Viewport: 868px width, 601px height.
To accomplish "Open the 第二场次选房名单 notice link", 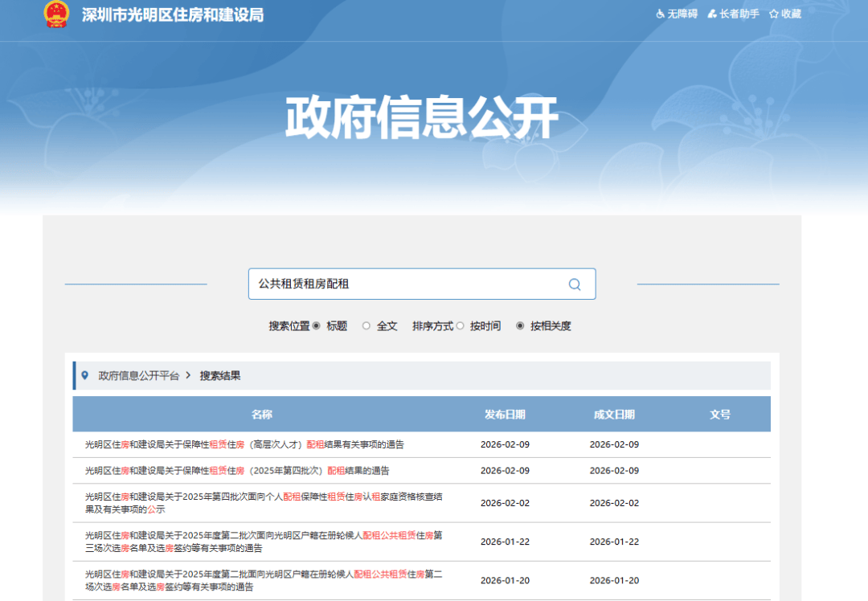I will [257, 580].
